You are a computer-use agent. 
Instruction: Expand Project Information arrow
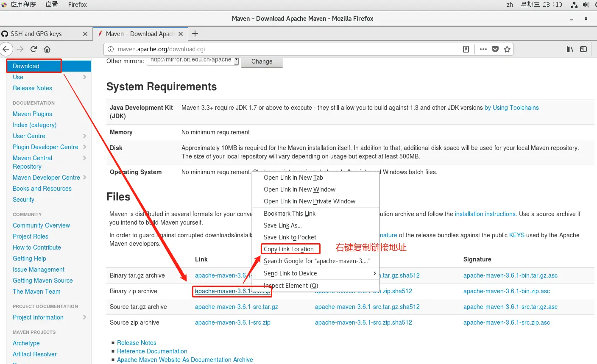pyautogui.click(x=85, y=317)
